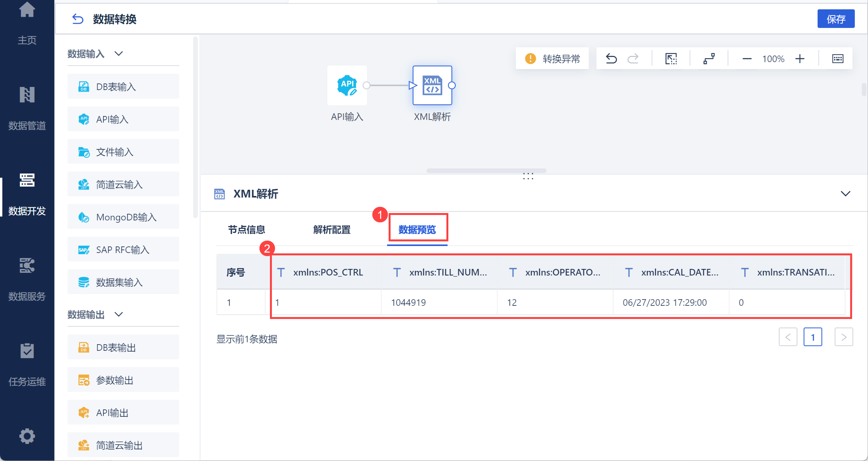Click the fit-to-screen selection icon

pyautogui.click(x=671, y=59)
